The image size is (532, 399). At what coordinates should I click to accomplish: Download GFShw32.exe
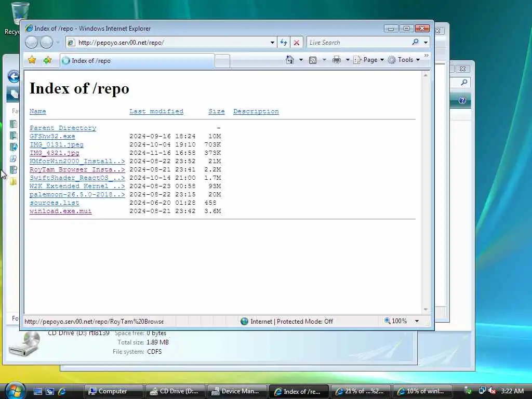(52, 136)
